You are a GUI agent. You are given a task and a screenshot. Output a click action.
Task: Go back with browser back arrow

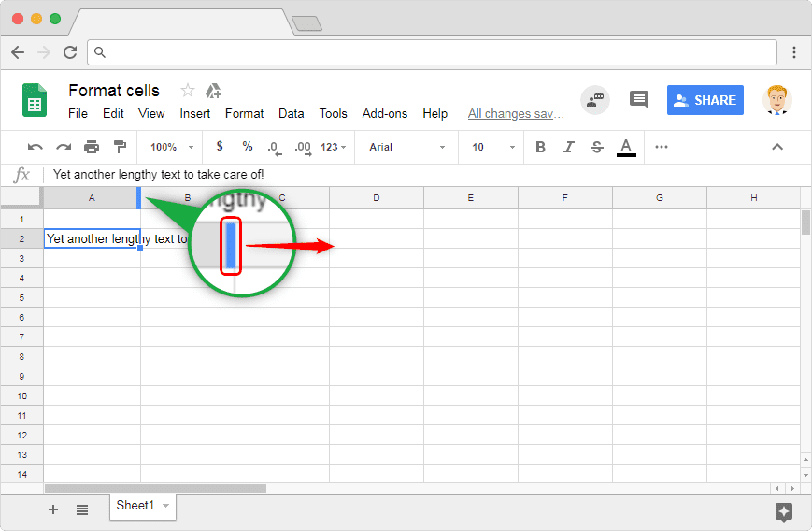point(18,52)
